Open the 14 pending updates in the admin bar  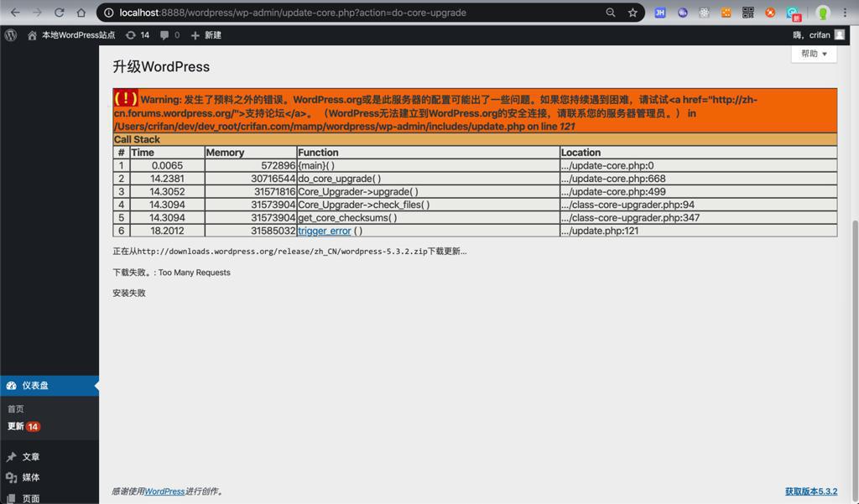138,35
